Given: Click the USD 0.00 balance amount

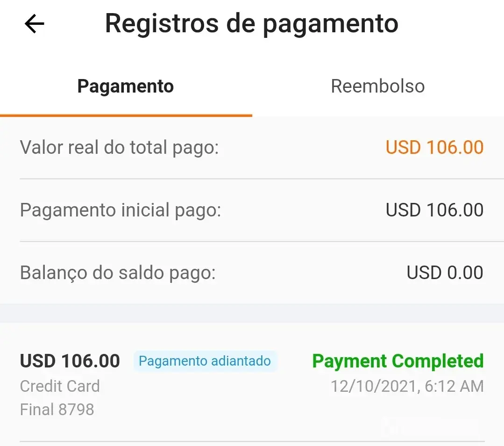Looking at the screenshot, I should (445, 273).
